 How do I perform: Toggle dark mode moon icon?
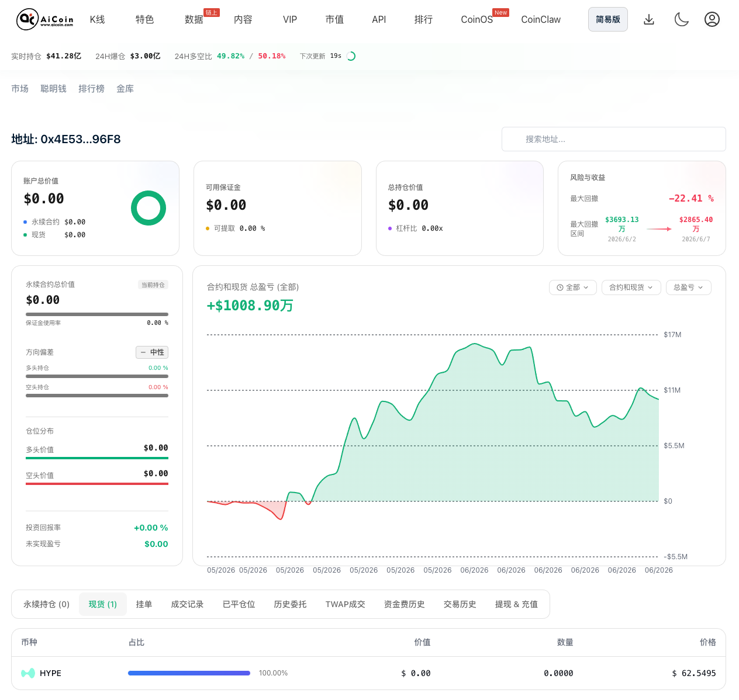(682, 19)
